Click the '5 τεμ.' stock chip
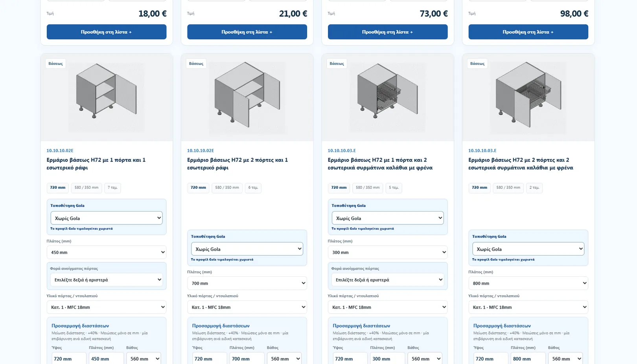The height and width of the screenshot is (364, 637). coord(394,188)
